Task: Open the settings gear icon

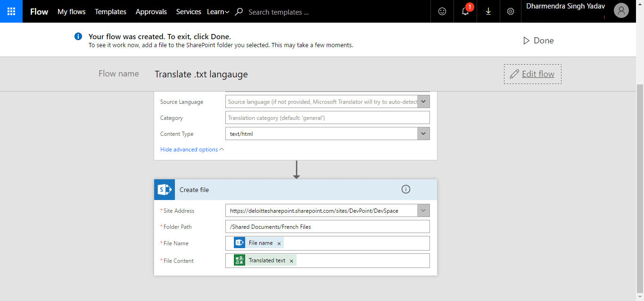Action: click(511, 11)
